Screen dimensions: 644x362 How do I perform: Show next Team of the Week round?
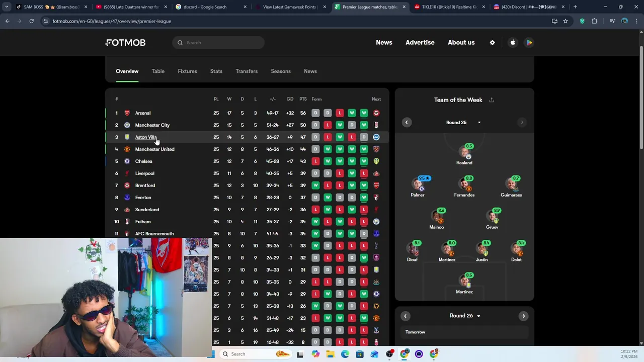click(522, 123)
